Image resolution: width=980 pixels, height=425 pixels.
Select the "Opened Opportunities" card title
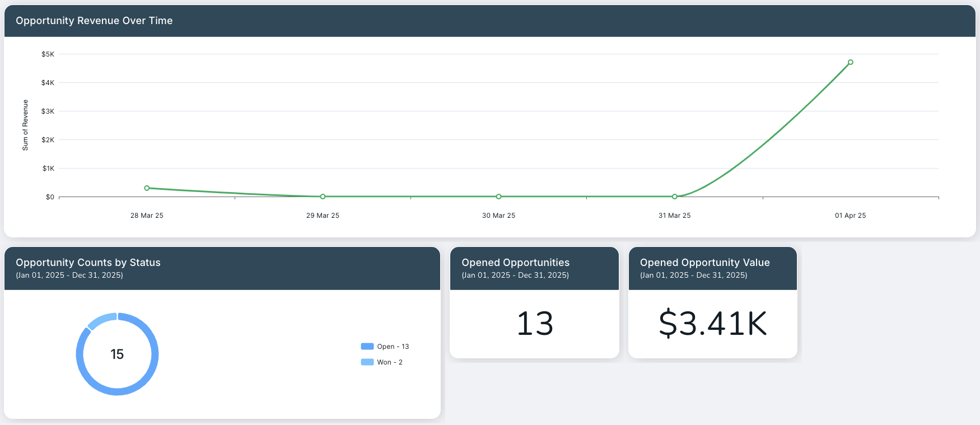pyautogui.click(x=515, y=263)
